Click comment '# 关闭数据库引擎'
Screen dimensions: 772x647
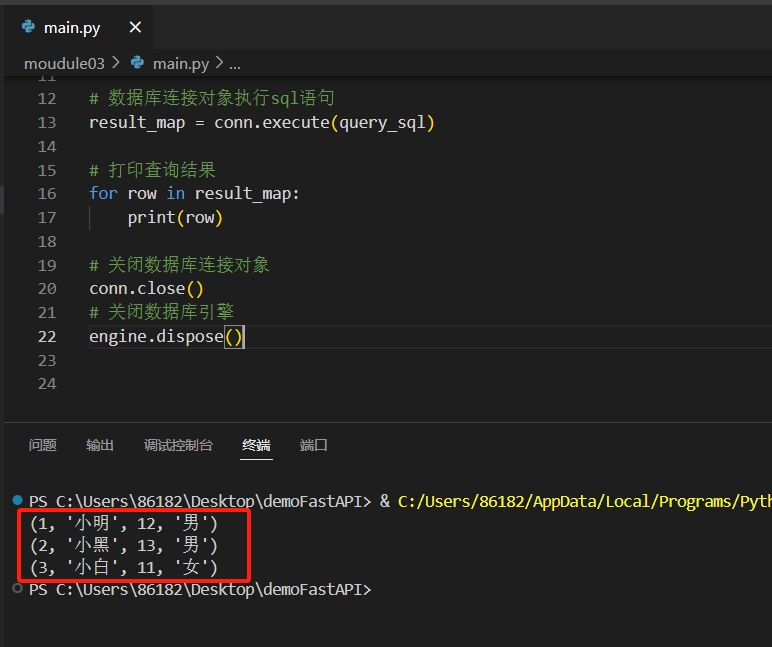(161, 312)
